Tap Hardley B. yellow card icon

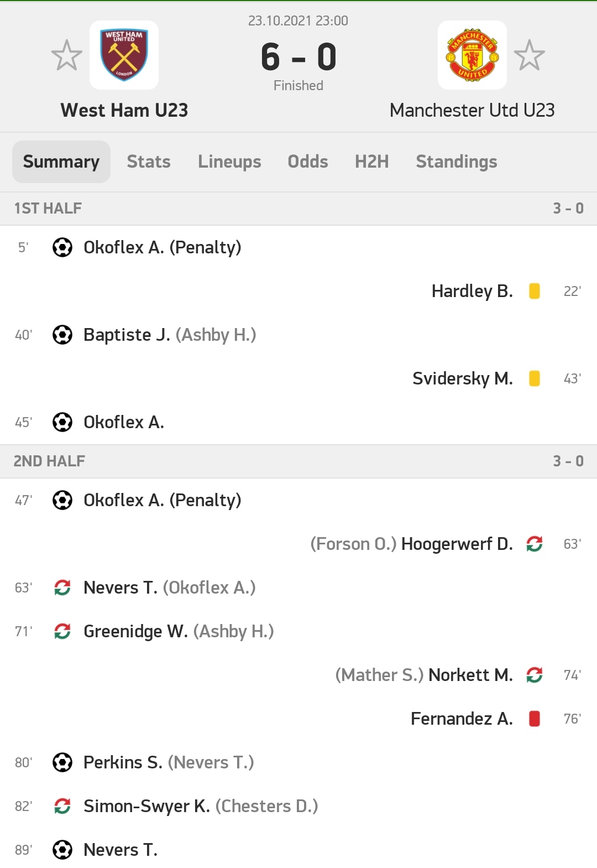[534, 291]
